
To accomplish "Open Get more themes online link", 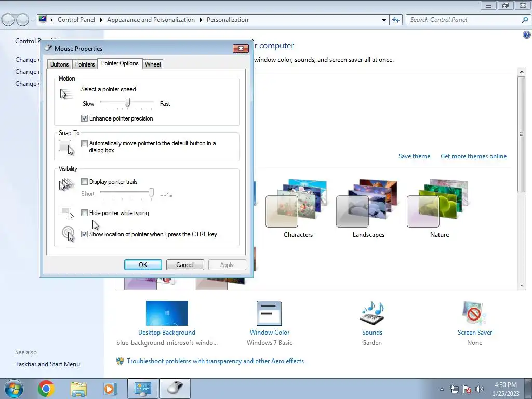I will click(x=474, y=156).
